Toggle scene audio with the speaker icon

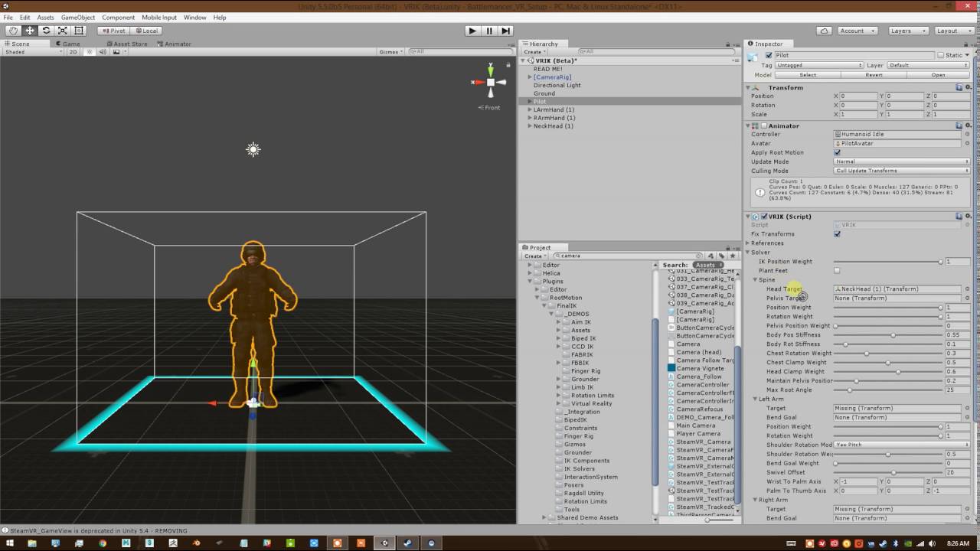click(x=103, y=52)
